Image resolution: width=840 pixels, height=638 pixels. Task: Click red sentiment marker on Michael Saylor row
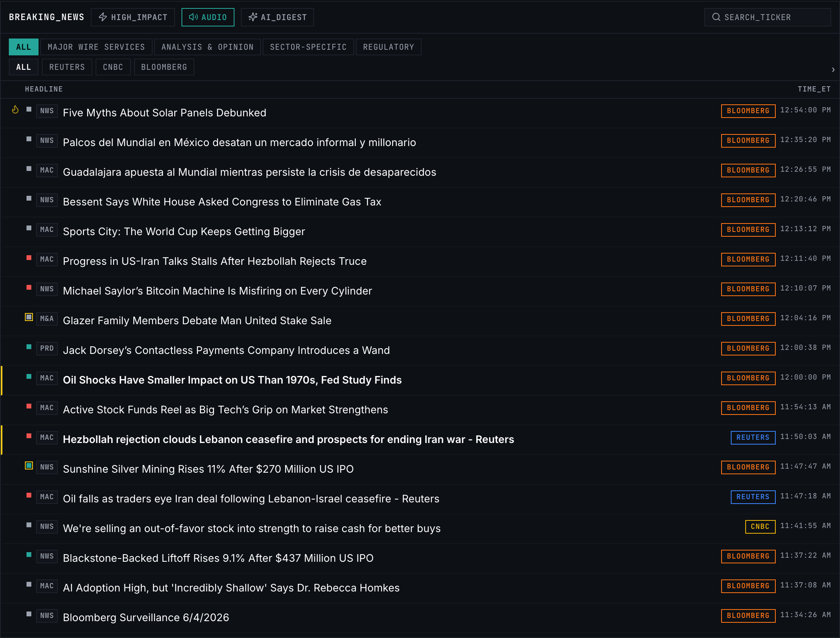coord(29,287)
